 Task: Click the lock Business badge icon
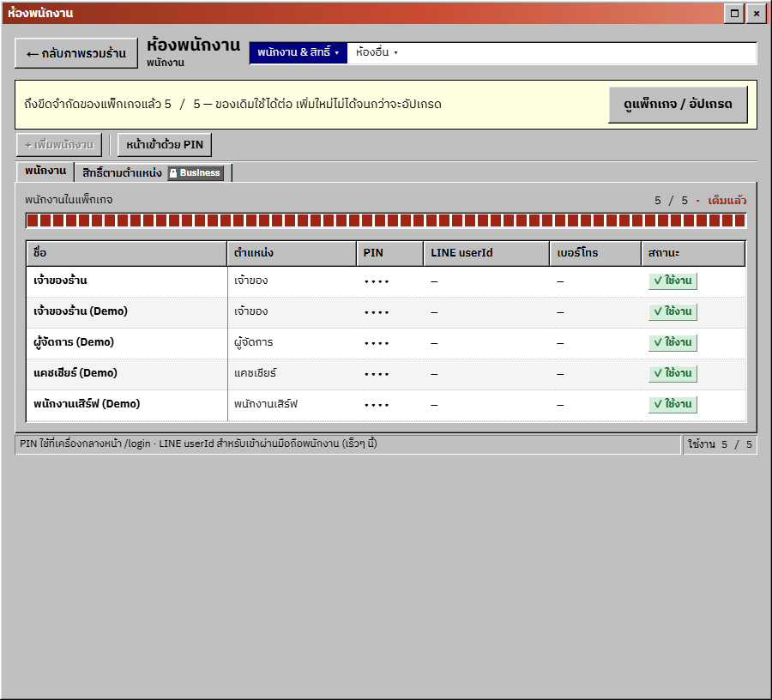pyautogui.click(x=196, y=172)
